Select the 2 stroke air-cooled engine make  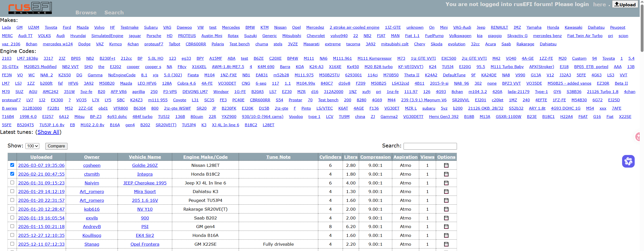(x=354, y=27)
